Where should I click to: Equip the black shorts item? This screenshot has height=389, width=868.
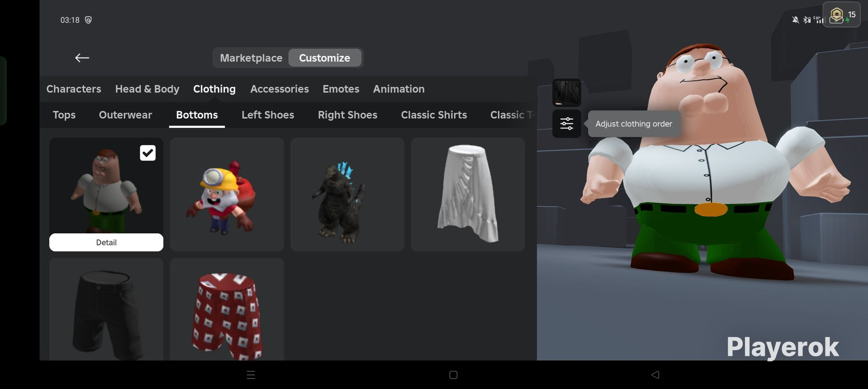pyautogui.click(x=106, y=309)
